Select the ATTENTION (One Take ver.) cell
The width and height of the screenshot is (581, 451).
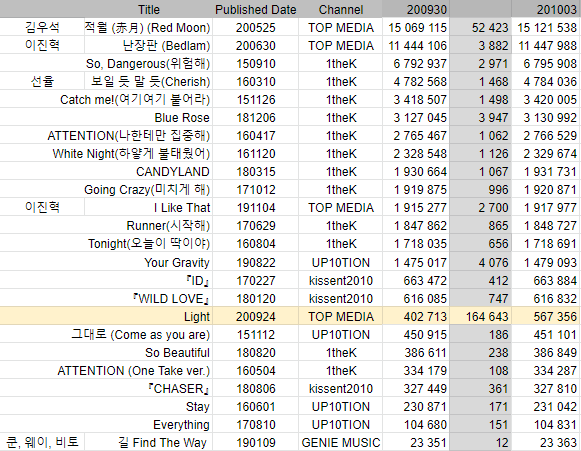(133, 371)
